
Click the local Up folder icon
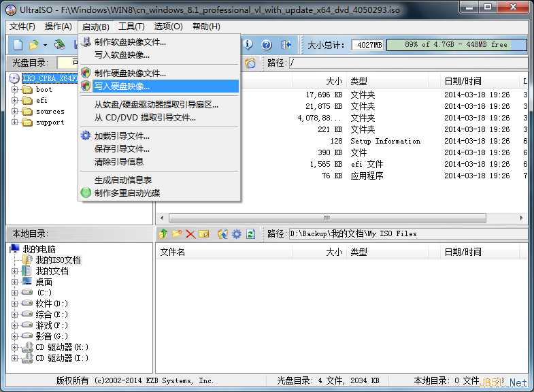163,233
